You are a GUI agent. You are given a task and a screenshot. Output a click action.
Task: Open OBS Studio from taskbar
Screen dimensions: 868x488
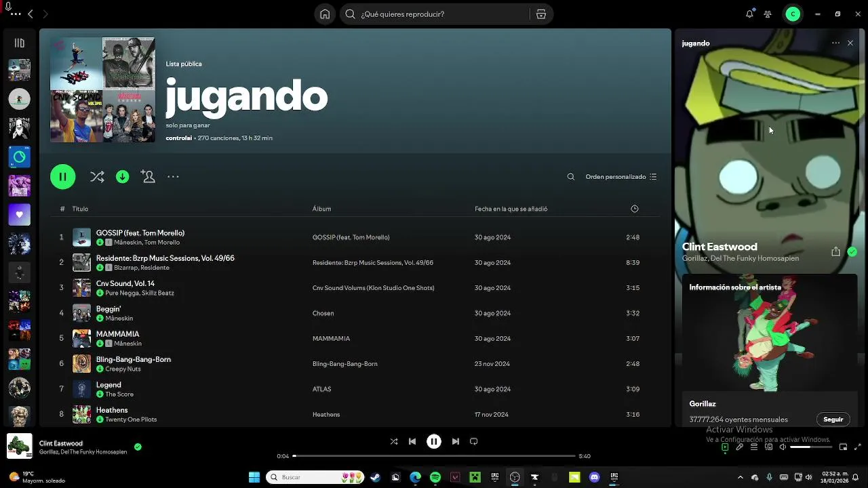[x=515, y=477]
